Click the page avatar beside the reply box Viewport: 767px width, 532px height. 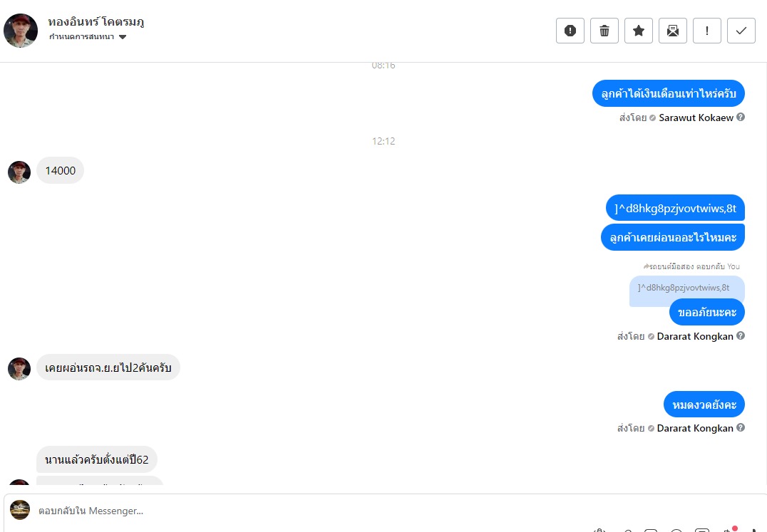[20, 510]
